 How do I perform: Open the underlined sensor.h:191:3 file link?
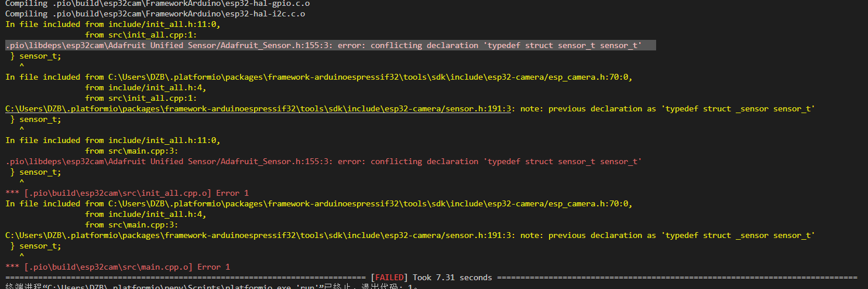(258, 109)
